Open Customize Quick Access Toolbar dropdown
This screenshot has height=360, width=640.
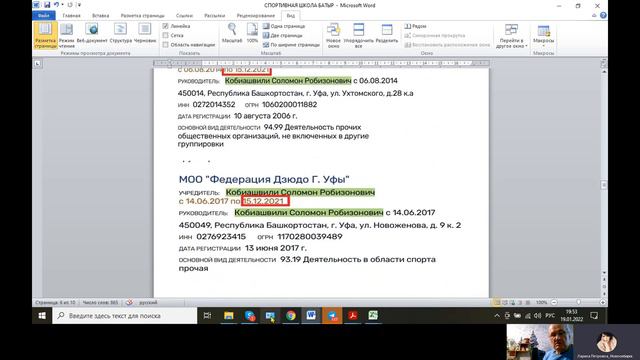(x=79, y=5)
